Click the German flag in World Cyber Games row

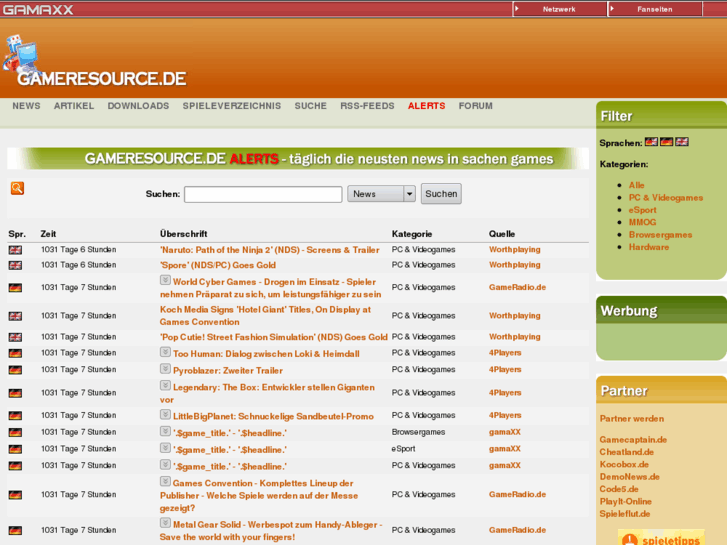coord(15,288)
